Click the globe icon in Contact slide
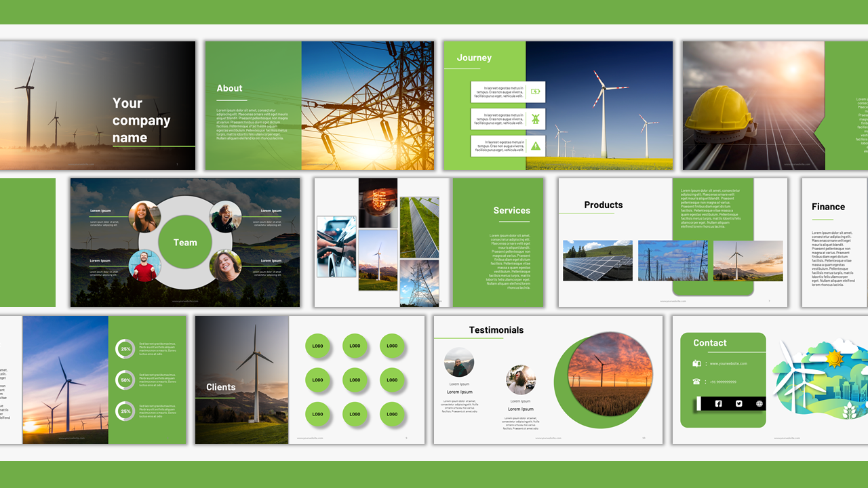The width and height of the screenshot is (868, 488). pos(759,404)
